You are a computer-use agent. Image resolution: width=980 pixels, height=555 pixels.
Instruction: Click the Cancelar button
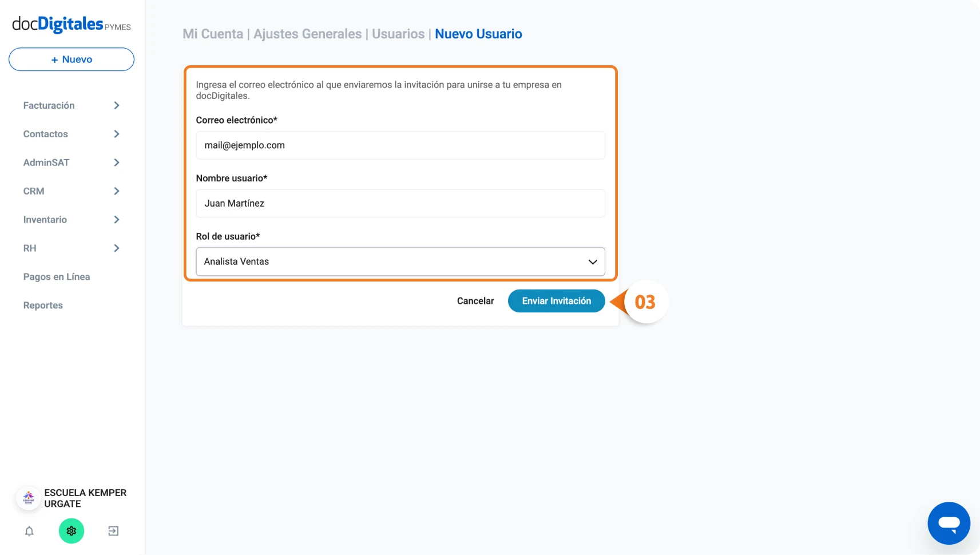coord(475,301)
